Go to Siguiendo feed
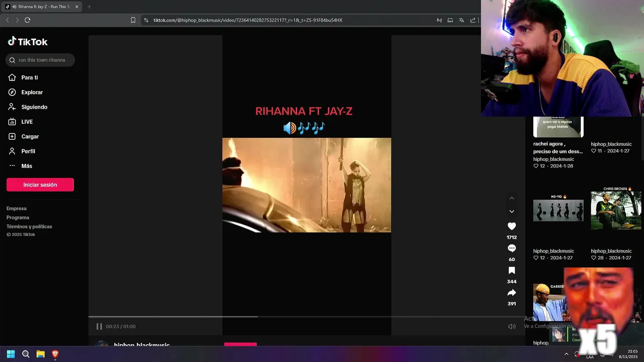 [x=34, y=107]
